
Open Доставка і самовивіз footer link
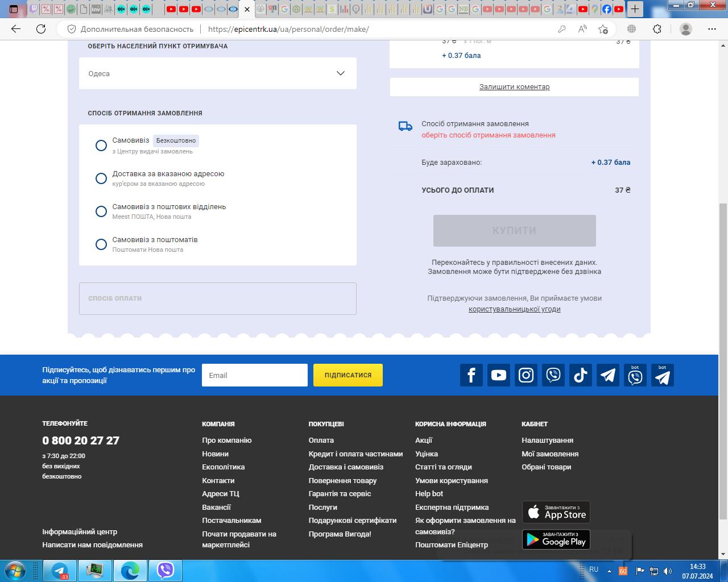coord(346,467)
